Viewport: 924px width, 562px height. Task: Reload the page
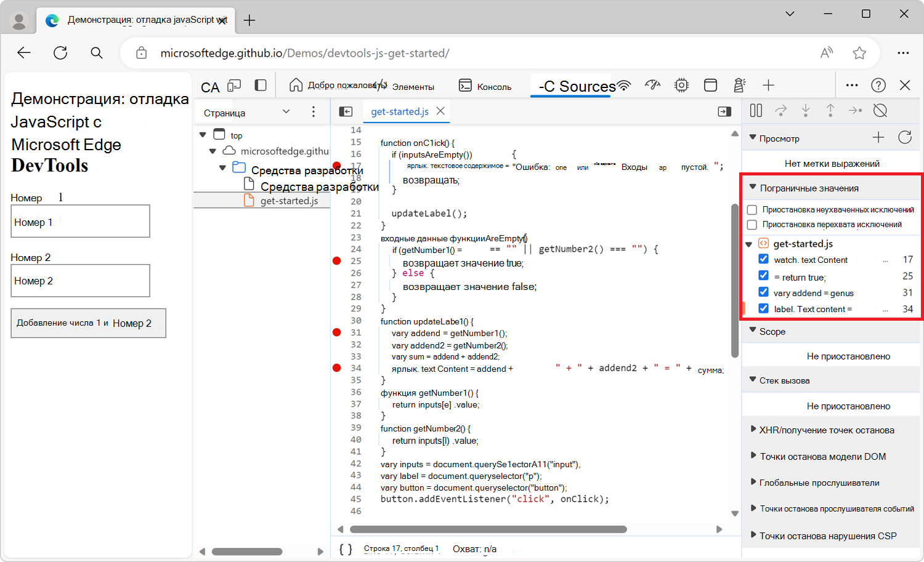coord(60,53)
